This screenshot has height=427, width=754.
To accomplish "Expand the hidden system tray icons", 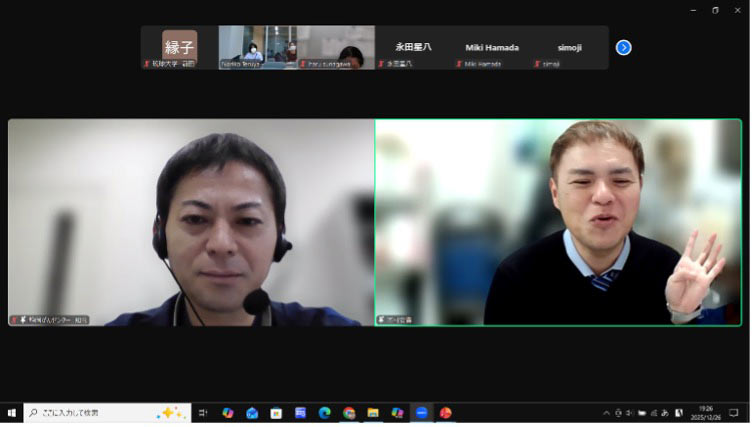I will tap(606, 413).
